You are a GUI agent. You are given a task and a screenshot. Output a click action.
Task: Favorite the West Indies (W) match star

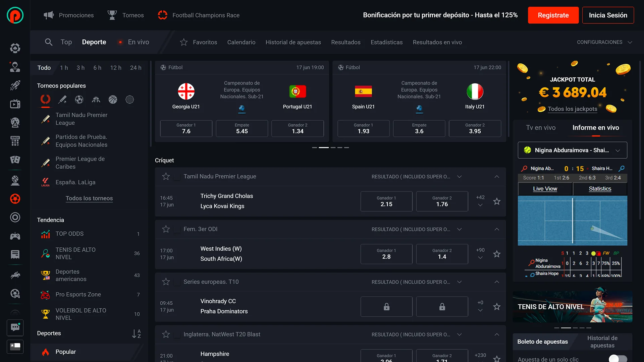(x=497, y=254)
